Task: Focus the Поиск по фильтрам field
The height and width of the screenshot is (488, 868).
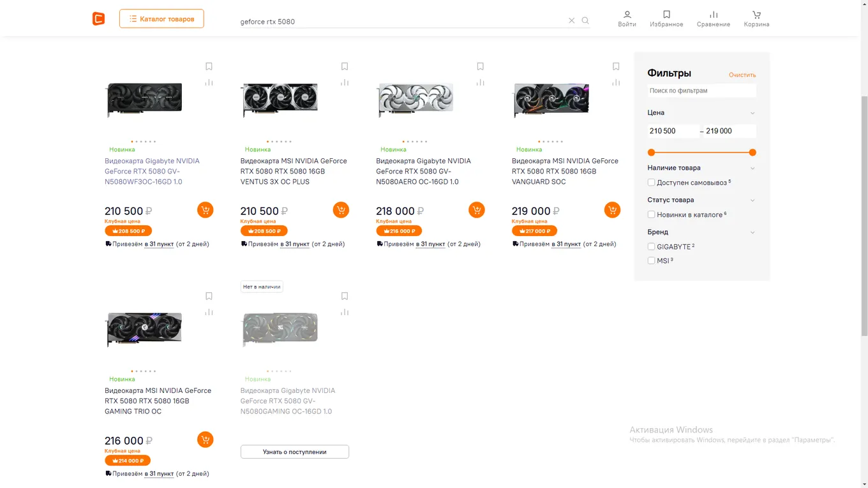Action: [x=701, y=91]
